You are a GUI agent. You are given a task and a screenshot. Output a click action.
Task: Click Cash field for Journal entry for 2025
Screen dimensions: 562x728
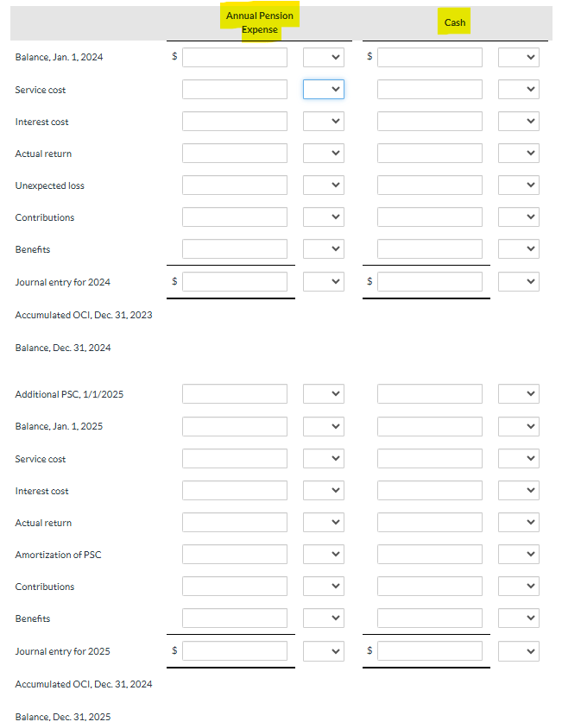click(x=430, y=651)
